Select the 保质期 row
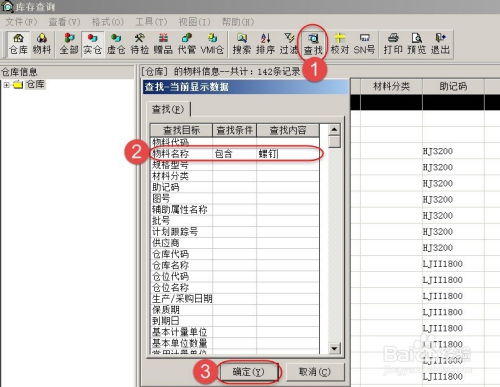The width and height of the screenshot is (500, 387). coord(235,310)
